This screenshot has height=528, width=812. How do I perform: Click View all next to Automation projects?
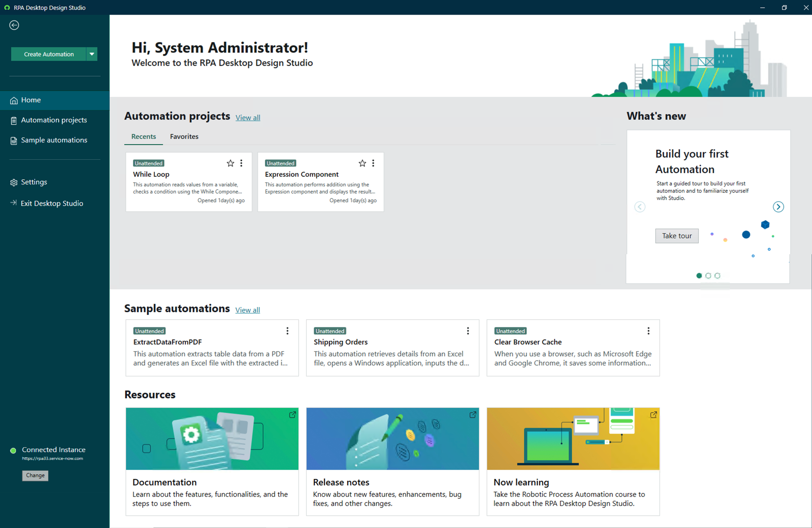248,118
